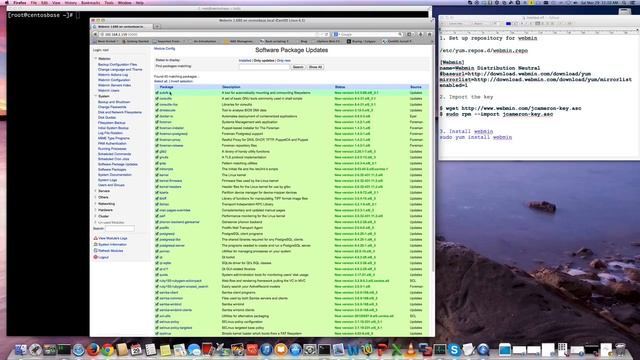Image resolution: width=640 pixels, height=360 pixels.
Task: Show Only new packages filter link
Action: coord(284,60)
